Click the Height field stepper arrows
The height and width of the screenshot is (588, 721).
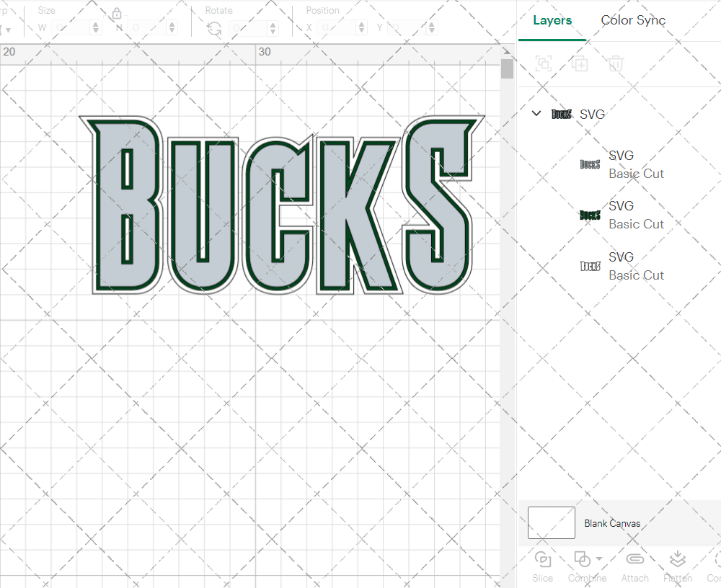(x=172, y=27)
